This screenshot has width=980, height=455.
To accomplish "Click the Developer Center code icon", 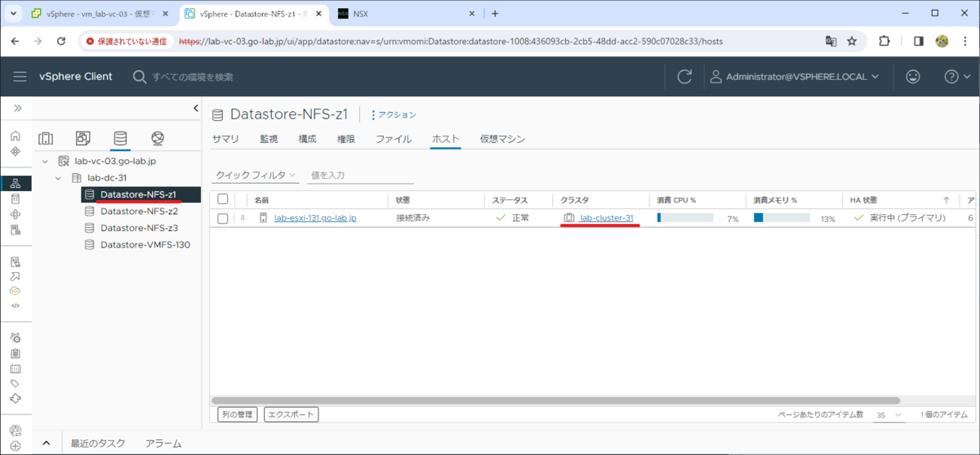I will pyautogui.click(x=16, y=306).
